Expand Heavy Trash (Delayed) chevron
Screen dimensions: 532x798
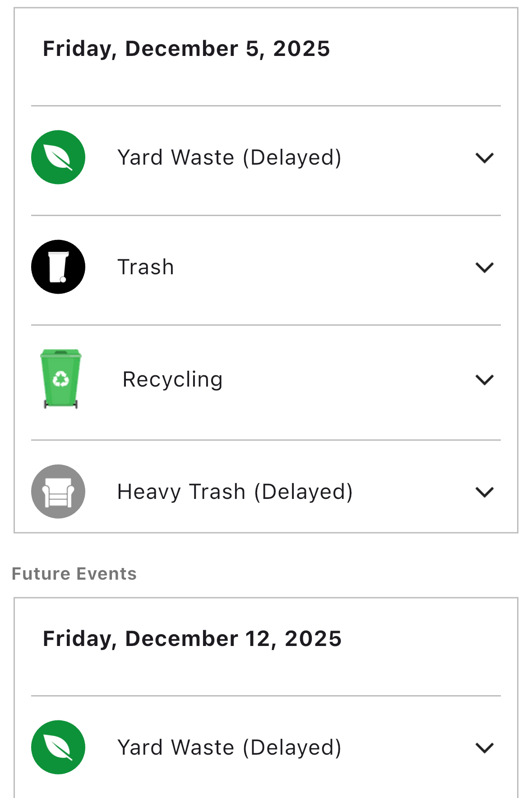pyautogui.click(x=484, y=492)
